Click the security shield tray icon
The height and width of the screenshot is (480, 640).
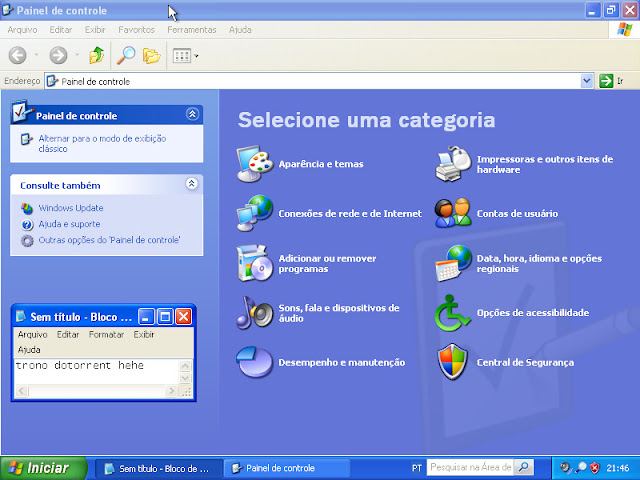click(x=595, y=467)
